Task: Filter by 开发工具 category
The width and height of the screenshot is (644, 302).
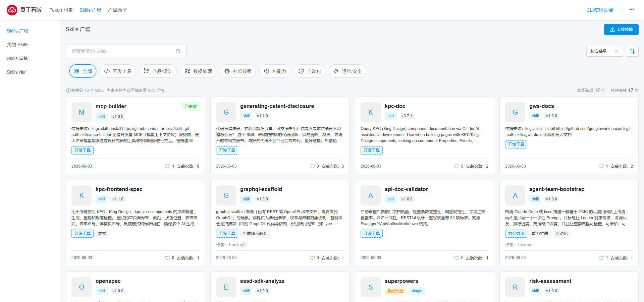Action: 118,71
